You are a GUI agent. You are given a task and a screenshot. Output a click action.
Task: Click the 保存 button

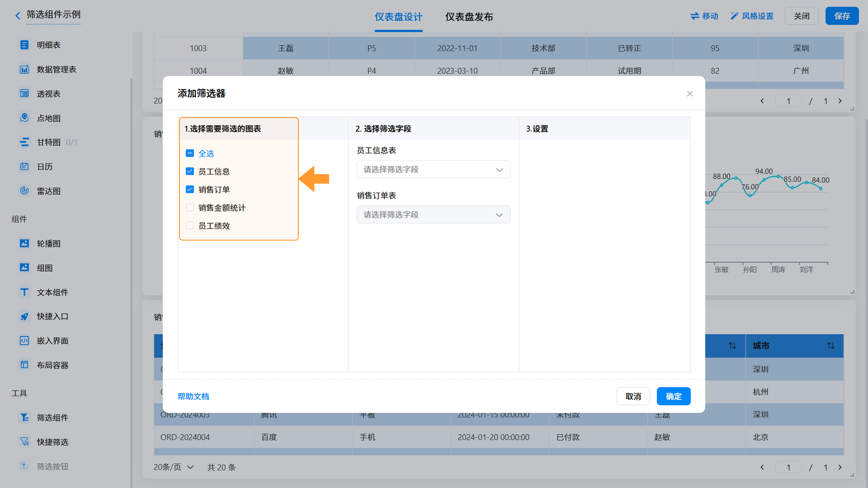point(842,16)
